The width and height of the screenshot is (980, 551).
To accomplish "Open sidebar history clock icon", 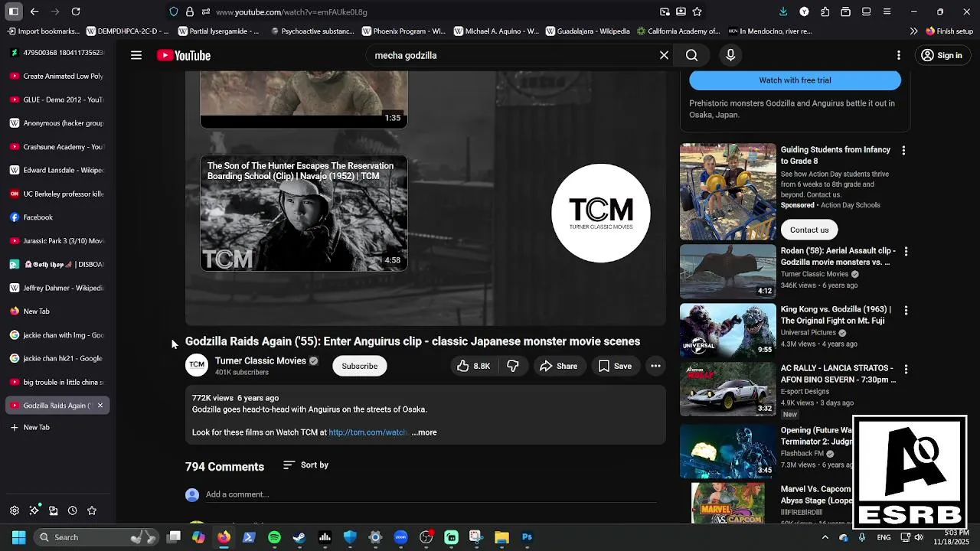I will [x=72, y=510].
